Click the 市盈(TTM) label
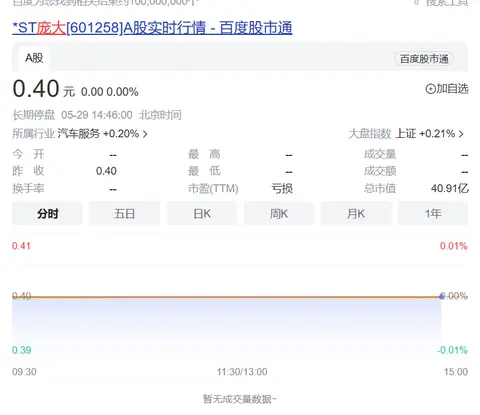Viewport: 480px width, 415px height. [213, 189]
